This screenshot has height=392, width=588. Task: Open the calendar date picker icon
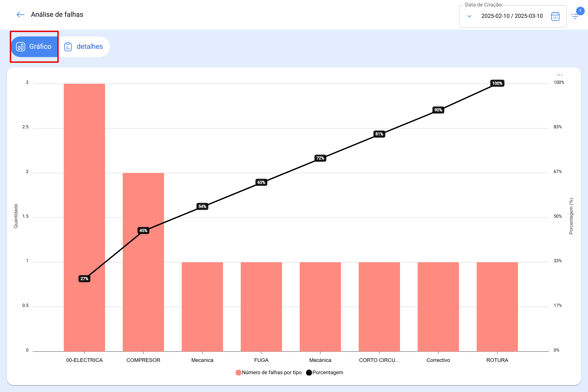click(555, 16)
